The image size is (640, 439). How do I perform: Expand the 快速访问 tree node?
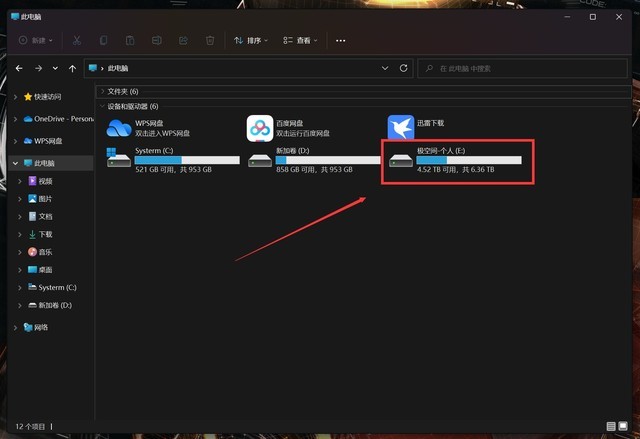click(x=16, y=97)
